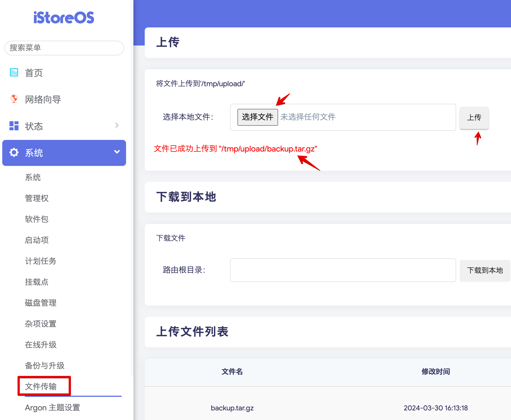This screenshot has width=511, height=420.
Task: Open the 文件传输 submenu entry
Action: [41, 386]
